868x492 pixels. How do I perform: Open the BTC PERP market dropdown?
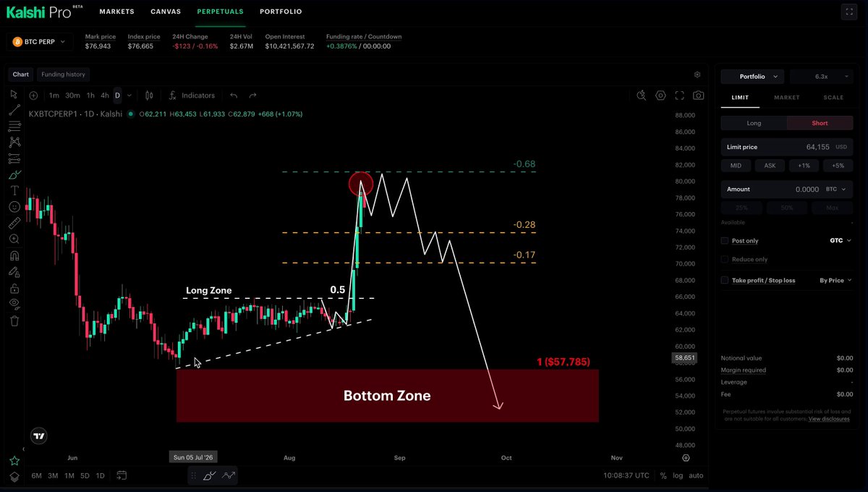[40, 43]
